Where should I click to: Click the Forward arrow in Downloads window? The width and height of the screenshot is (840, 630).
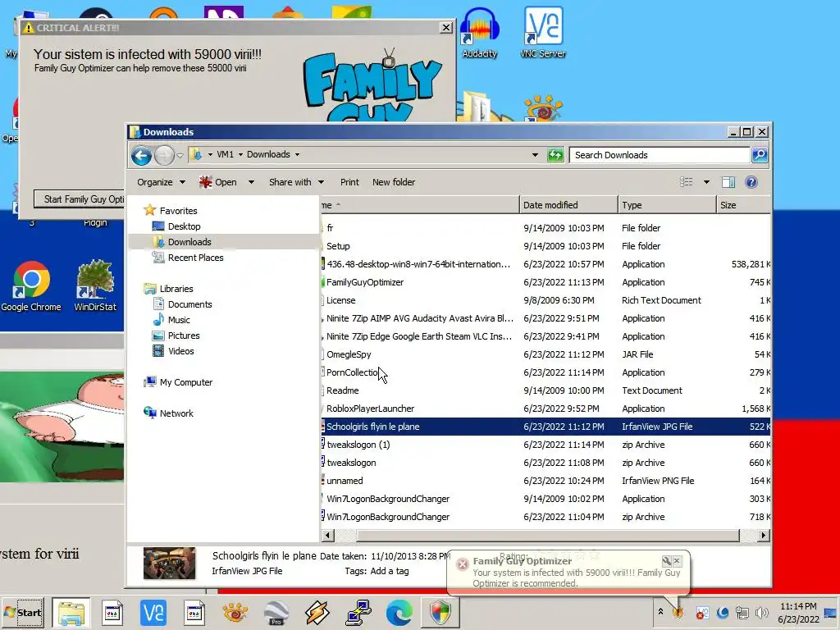pyautogui.click(x=164, y=155)
